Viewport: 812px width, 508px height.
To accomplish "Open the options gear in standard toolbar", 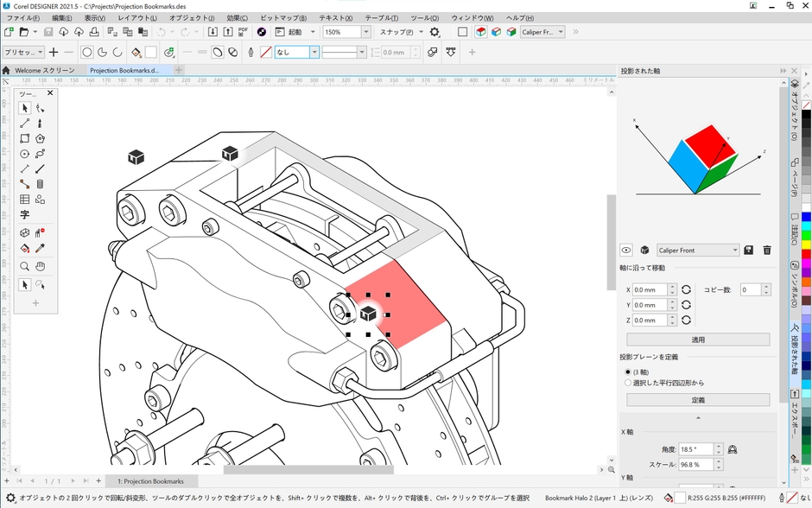I will 435,32.
